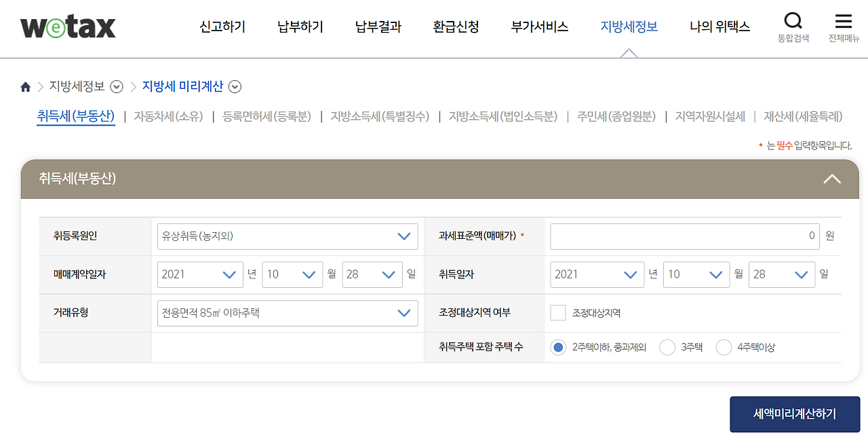Go to Wetax home via logo

point(68,27)
